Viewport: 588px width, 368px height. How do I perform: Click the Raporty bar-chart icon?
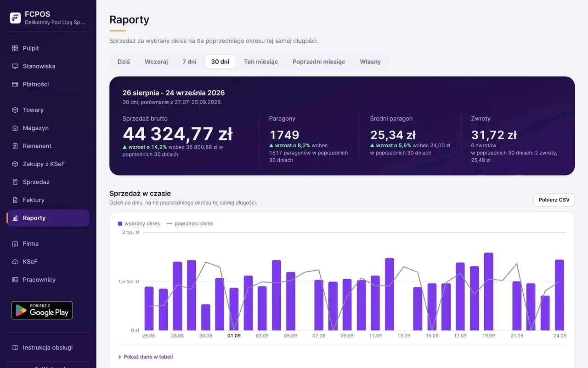pyautogui.click(x=15, y=218)
